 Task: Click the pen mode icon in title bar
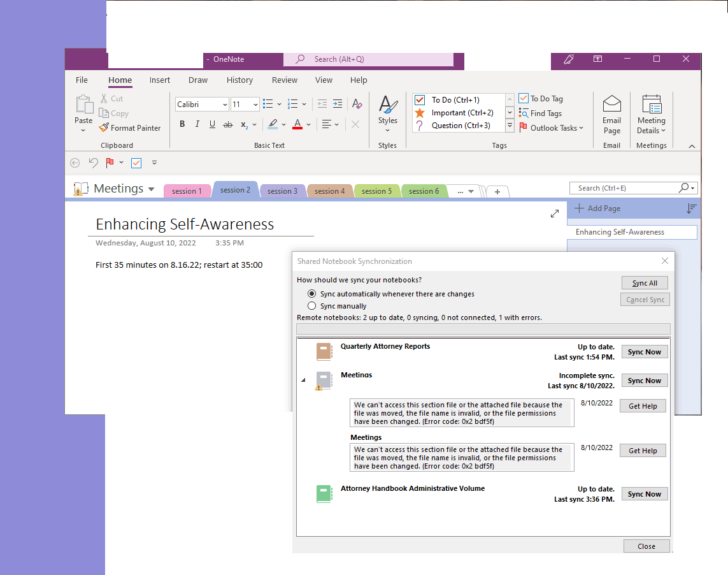(569, 59)
